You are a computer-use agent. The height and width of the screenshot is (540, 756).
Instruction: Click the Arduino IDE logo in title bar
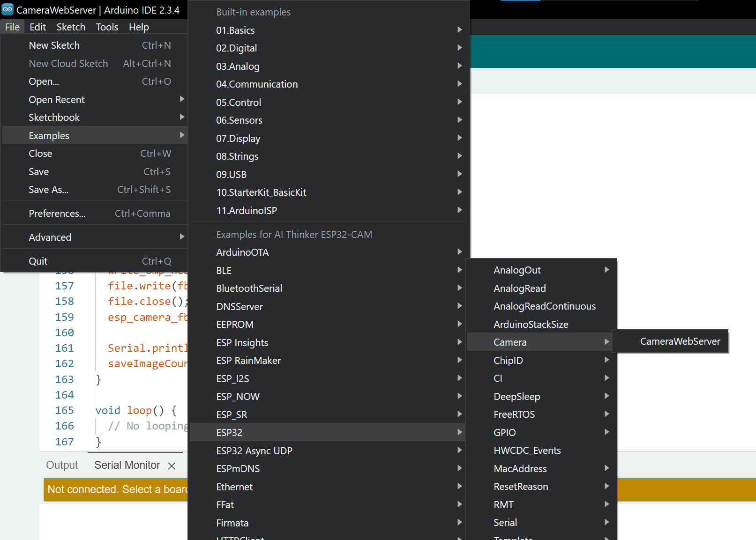click(x=8, y=9)
